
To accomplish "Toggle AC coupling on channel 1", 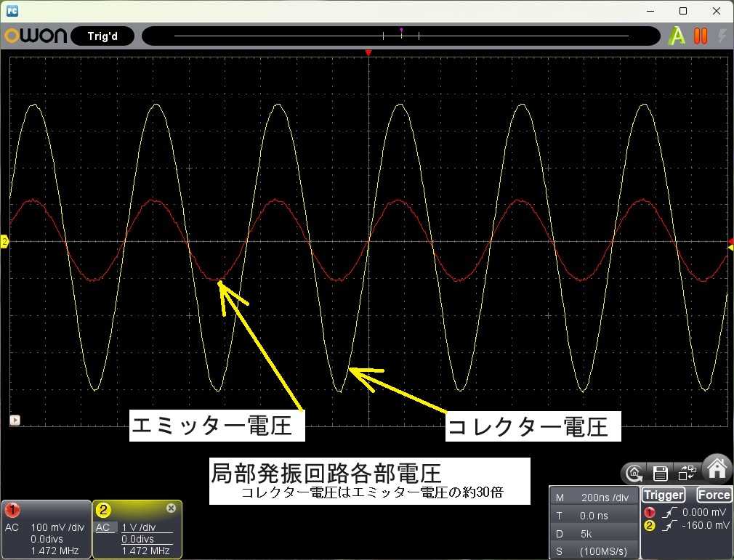I will [11, 528].
